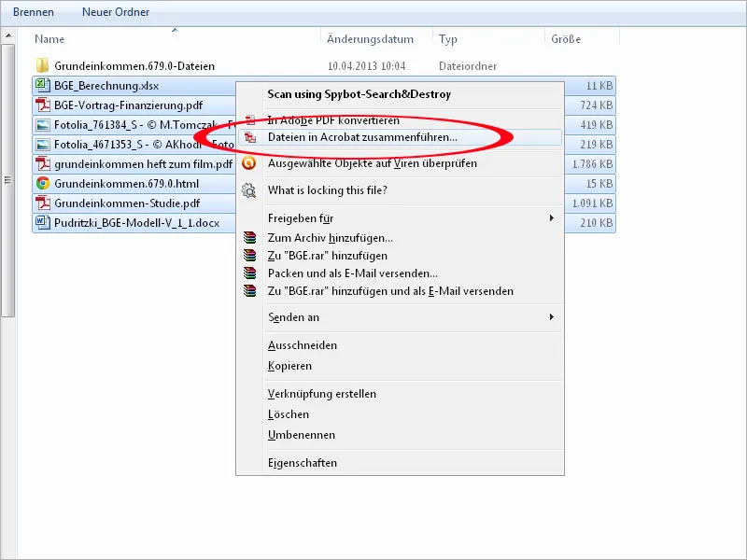Viewport: 747px width, 560px height.
Task: Click WinRAR icon next to Zum Archiv hinzufügen
Action: pyautogui.click(x=249, y=237)
